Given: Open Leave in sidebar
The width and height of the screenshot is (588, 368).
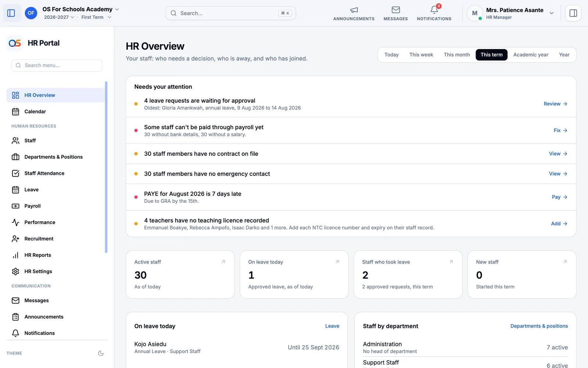Looking at the screenshot, I should (x=56, y=190).
